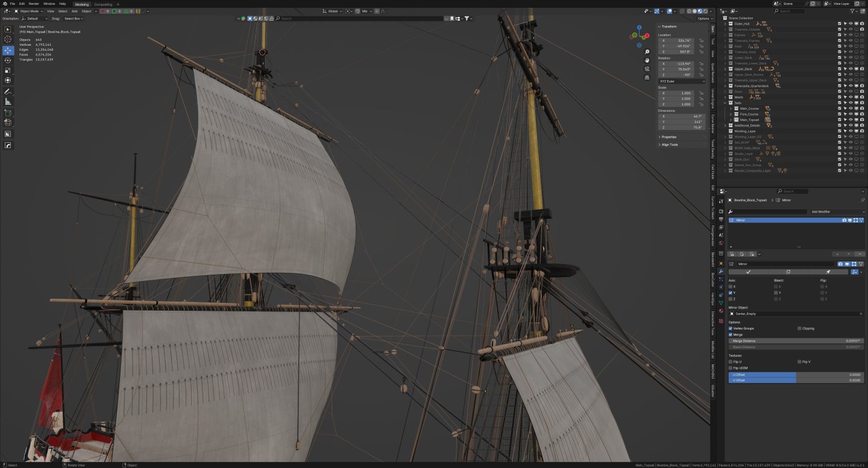Click the Location X value field

[x=677, y=40]
